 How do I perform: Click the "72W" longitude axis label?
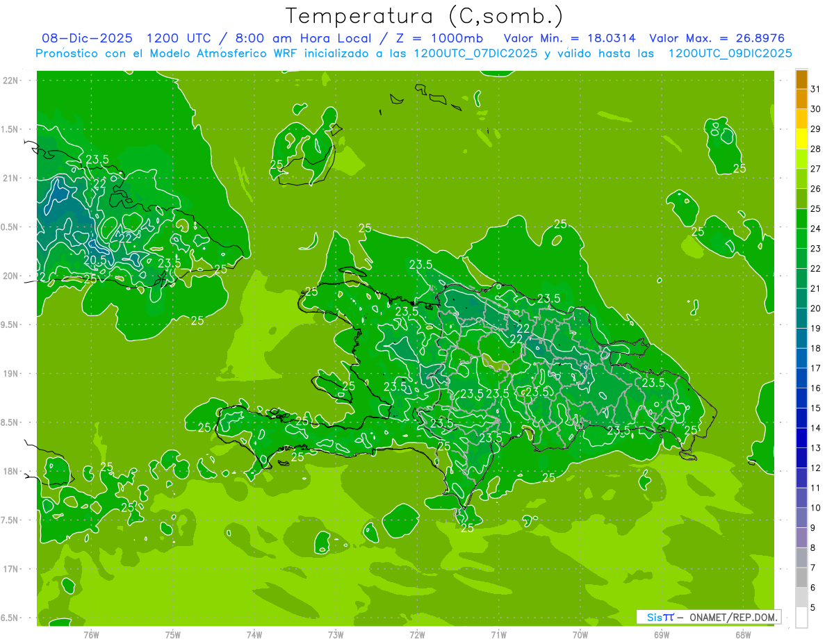point(417,634)
